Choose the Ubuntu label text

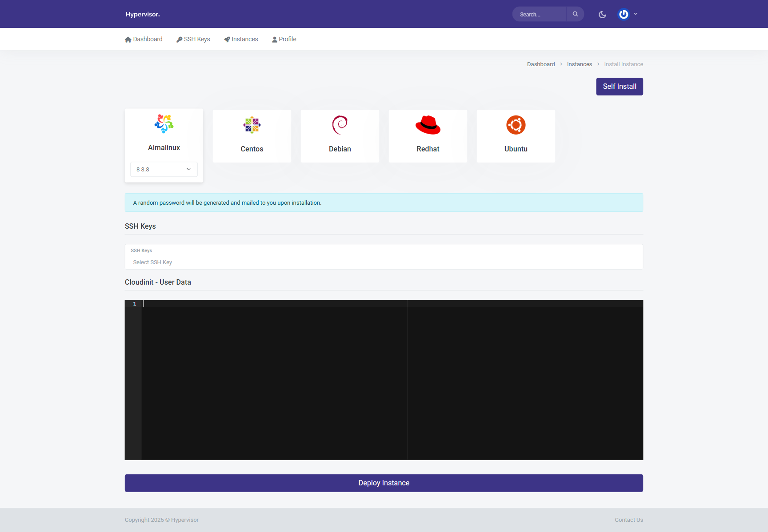click(516, 149)
